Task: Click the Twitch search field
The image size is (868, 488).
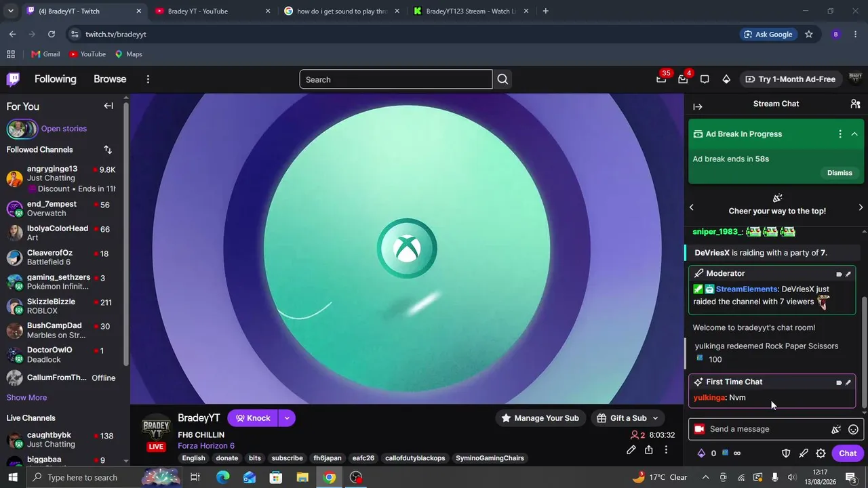Action: coord(396,79)
